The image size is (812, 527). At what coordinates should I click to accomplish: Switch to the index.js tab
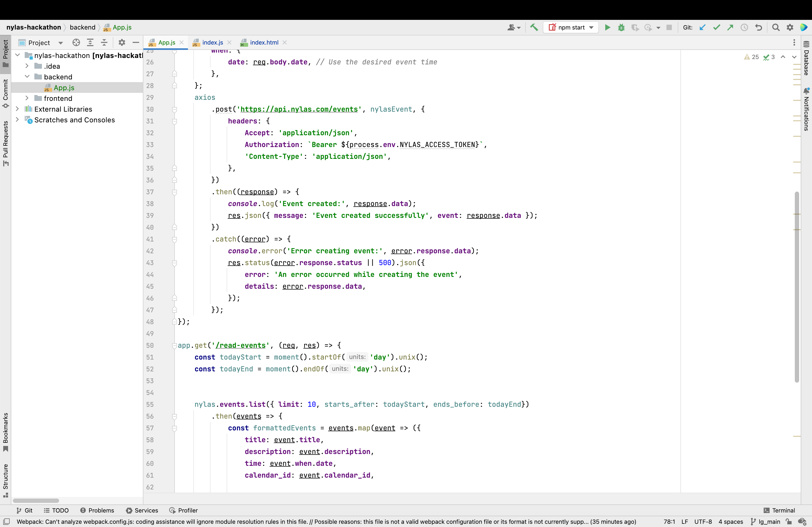click(212, 43)
